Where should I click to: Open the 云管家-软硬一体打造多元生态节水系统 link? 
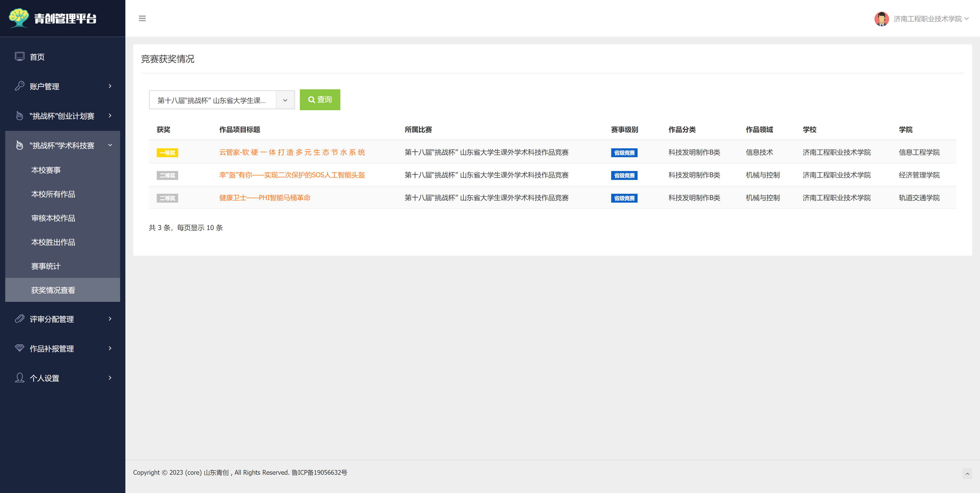click(292, 152)
